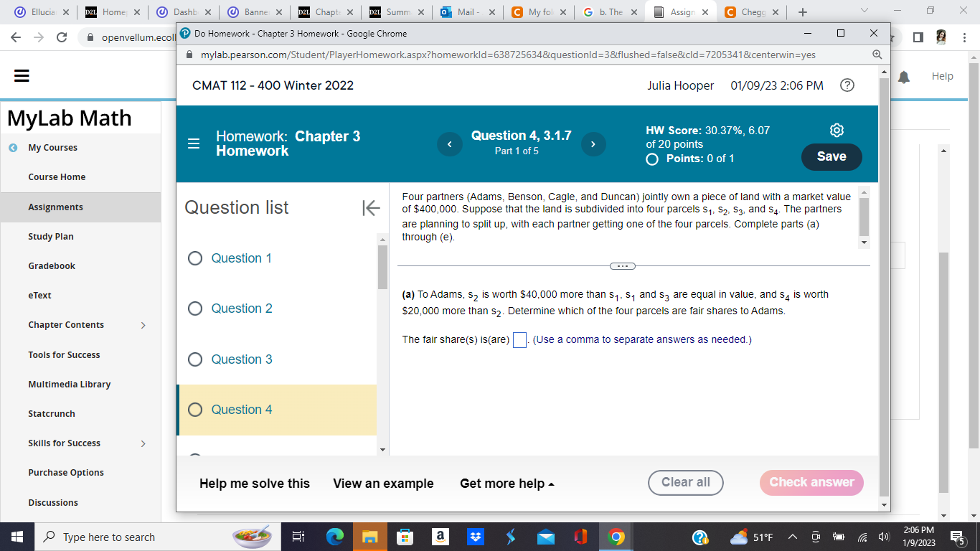The height and width of the screenshot is (551, 980).
Task: Open Chrome's zoom icon in the address bar
Action: 877,54
